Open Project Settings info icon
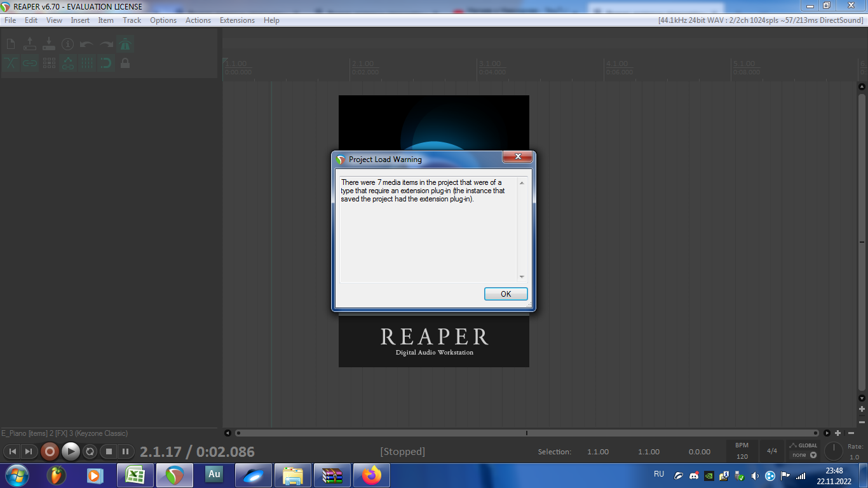868x488 pixels. pos(68,44)
